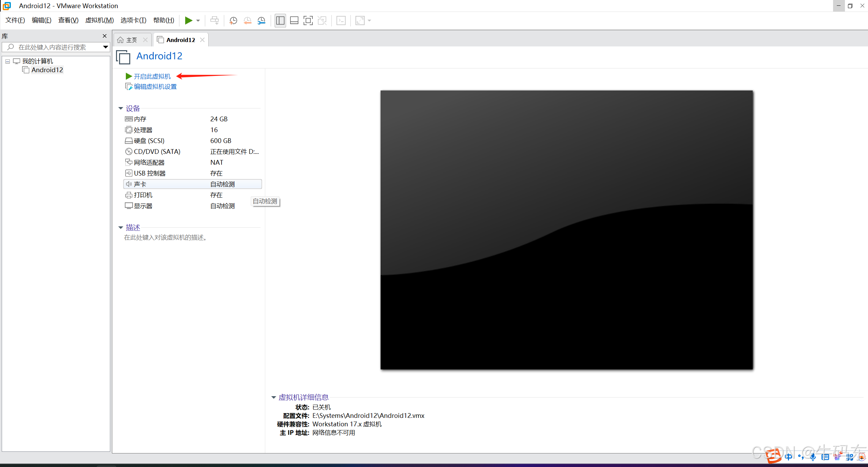This screenshot has width=868, height=467.
Task: Open the snapshot manager icon
Action: [261, 21]
